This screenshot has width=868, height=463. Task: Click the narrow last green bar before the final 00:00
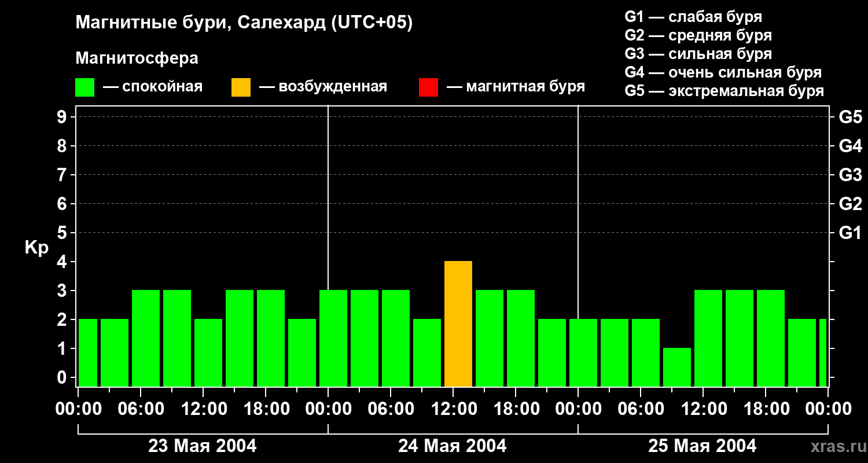coord(823,353)
